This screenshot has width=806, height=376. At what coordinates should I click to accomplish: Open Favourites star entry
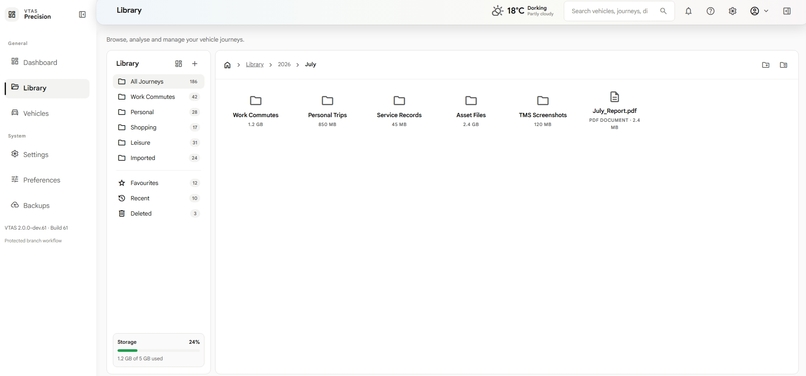(x=158, y=183)
